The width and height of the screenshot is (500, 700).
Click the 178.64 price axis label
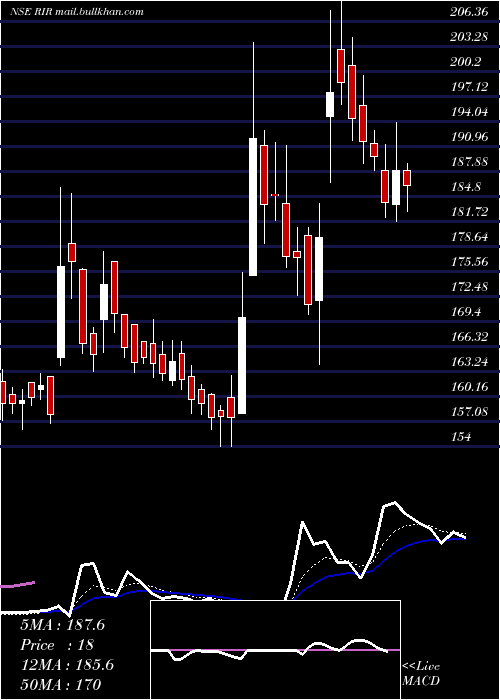click(x=469, y=237)
